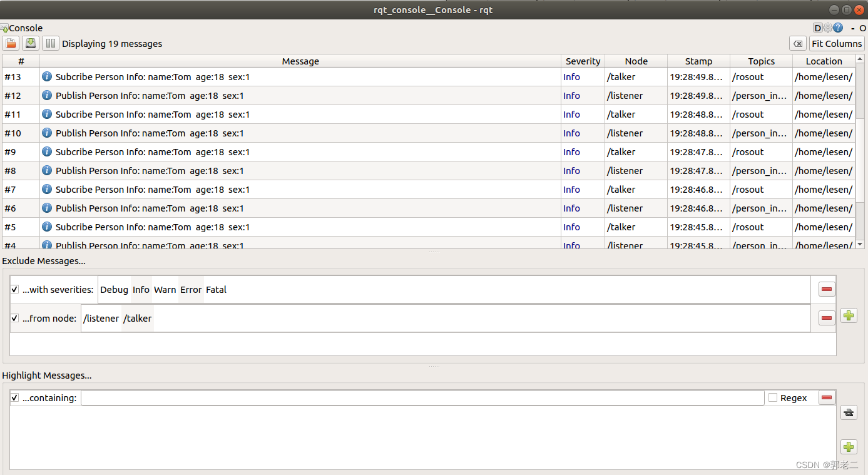Select message row #13
Screen dimensions: 868x475
click(x=429, y=77)
